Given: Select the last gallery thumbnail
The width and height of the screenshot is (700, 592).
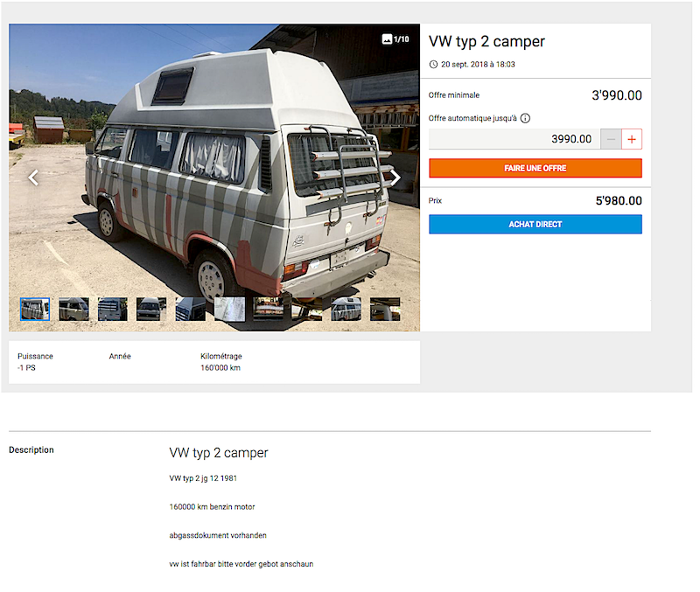Looking at the screenshot, I should 385,310.
